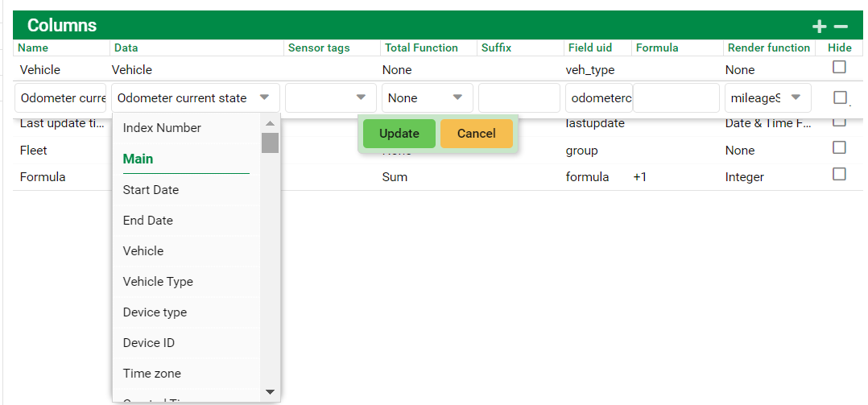Toggle Hide checkbox for Vehicle row
Viewport: 868px width, 405px height.
click(x=839, y=67)
